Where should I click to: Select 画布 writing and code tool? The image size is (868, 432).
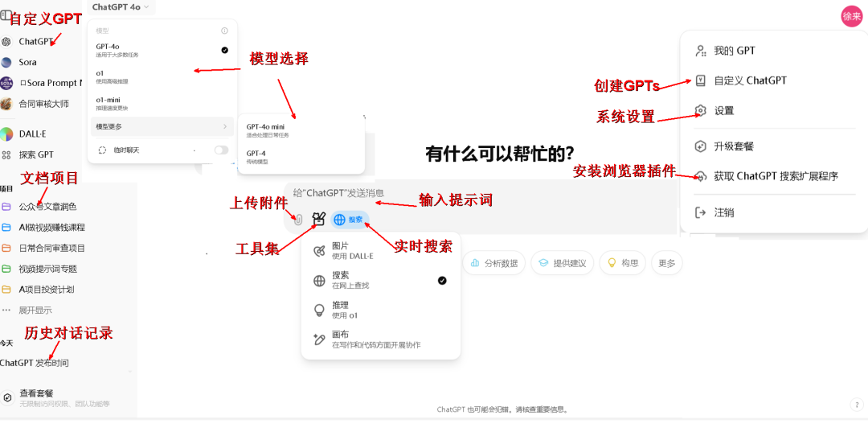click(381, 340)
